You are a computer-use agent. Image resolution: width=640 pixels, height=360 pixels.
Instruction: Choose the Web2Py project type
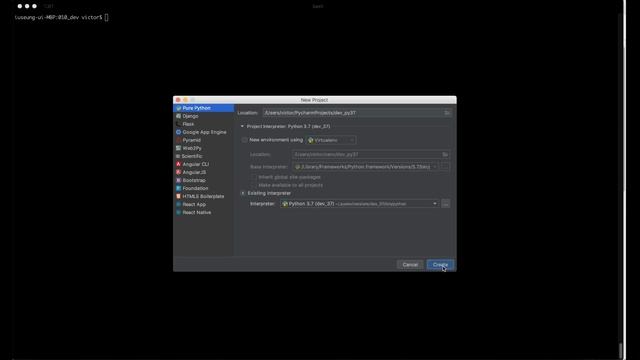point(203,148)
